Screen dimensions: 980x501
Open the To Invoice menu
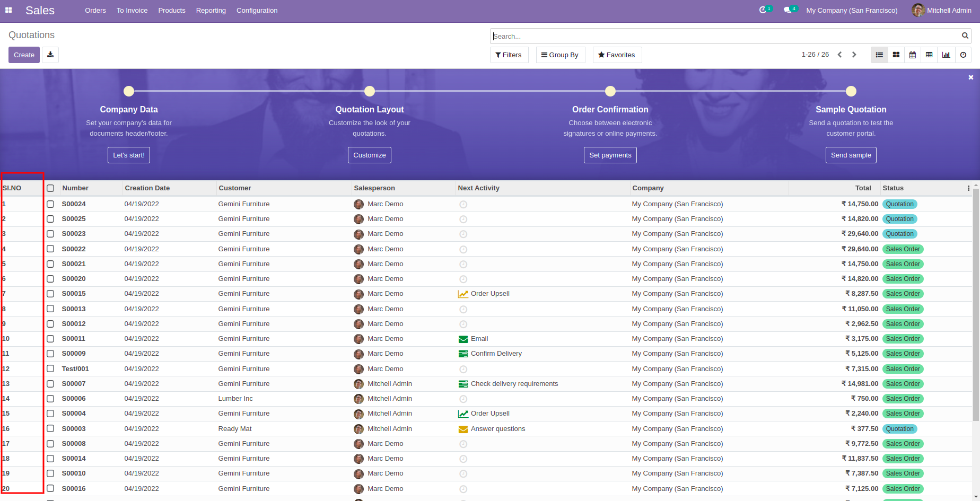tap(132, 10)
